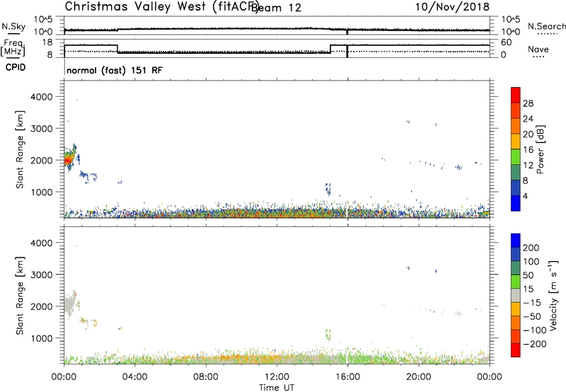Click the "8" tick on Power colorbar
Screen dimensions: 566x392
click(x=526, y=180)
